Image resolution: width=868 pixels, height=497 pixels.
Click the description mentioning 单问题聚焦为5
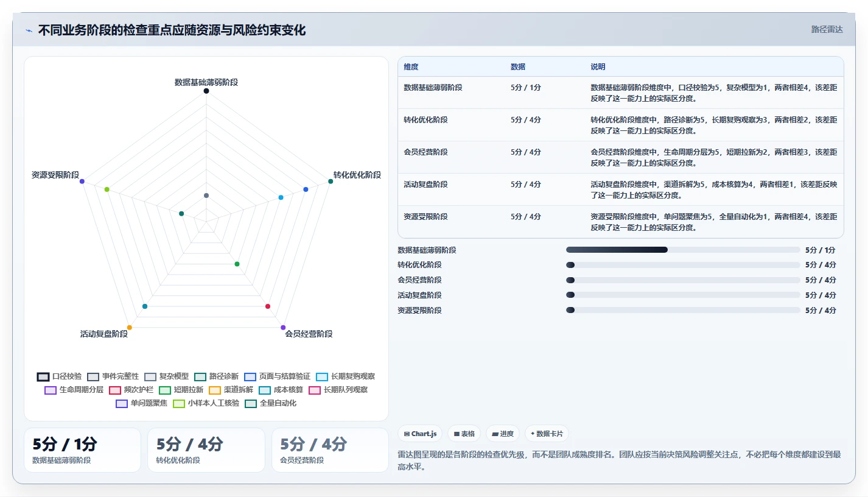[x=714, y=222]
